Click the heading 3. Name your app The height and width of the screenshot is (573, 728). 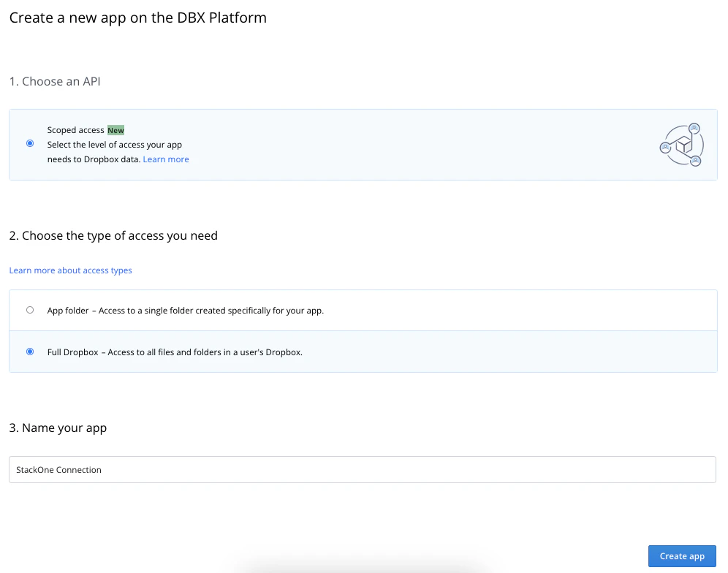[58, 428]
